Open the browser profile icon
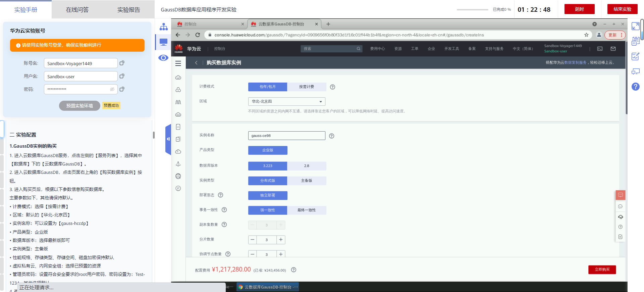The width and height of the screenshot is (644, 292). tap(599, 35)
